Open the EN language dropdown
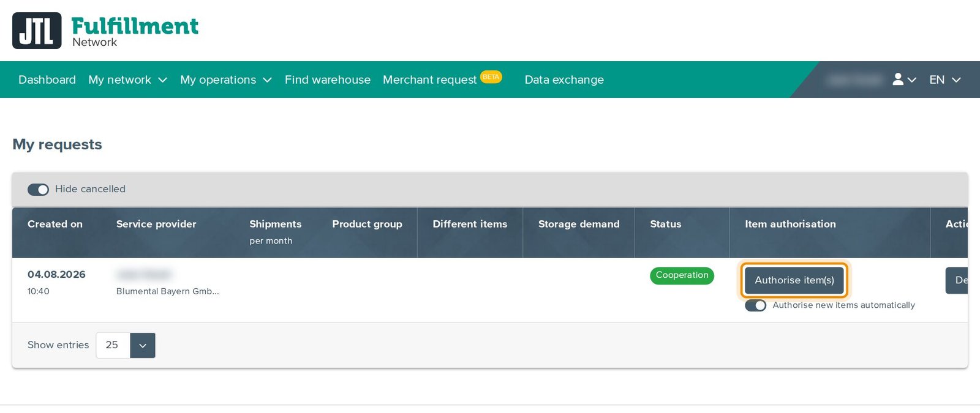Screen dimensions: 980x413 [x=945, y=80]
